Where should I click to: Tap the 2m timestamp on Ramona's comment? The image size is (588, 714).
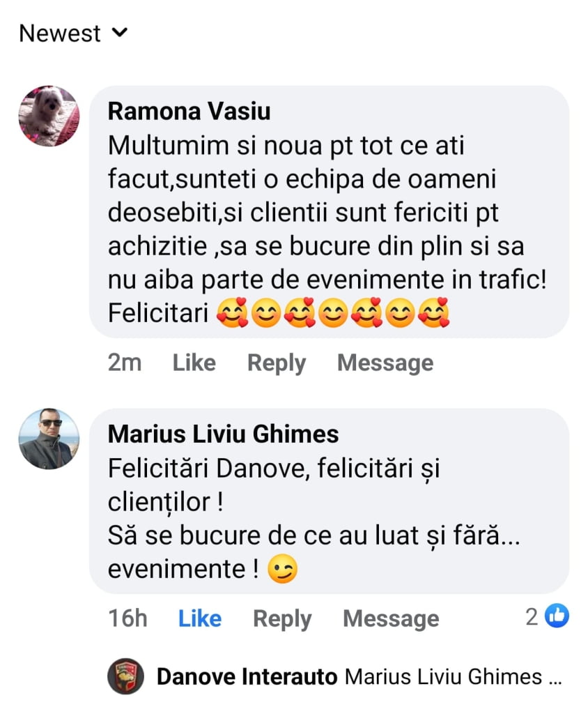(125, 363)
